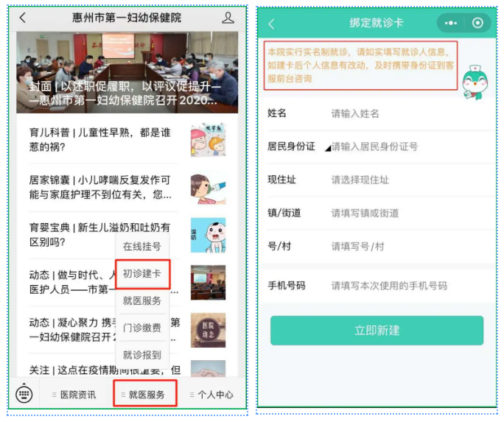Screen dimensions: 504x422
Task: Tap the back arrow on hospital page
Action: tap(23, 18)
